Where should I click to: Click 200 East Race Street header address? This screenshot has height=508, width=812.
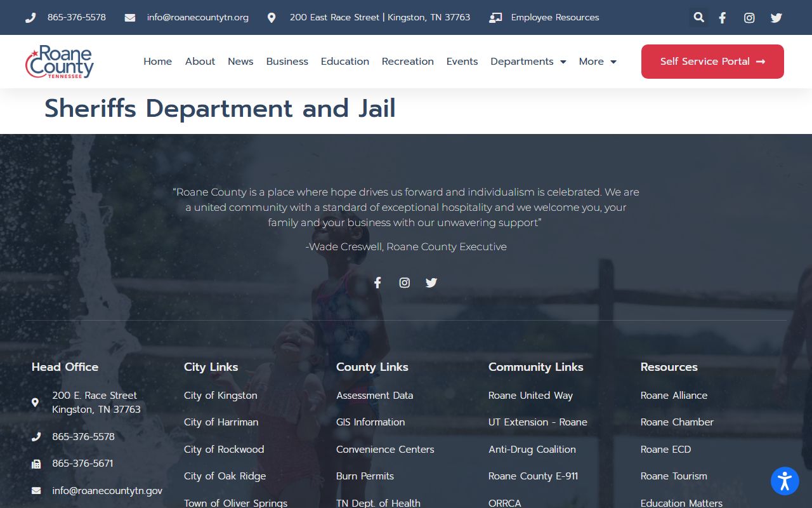[380, 18]
